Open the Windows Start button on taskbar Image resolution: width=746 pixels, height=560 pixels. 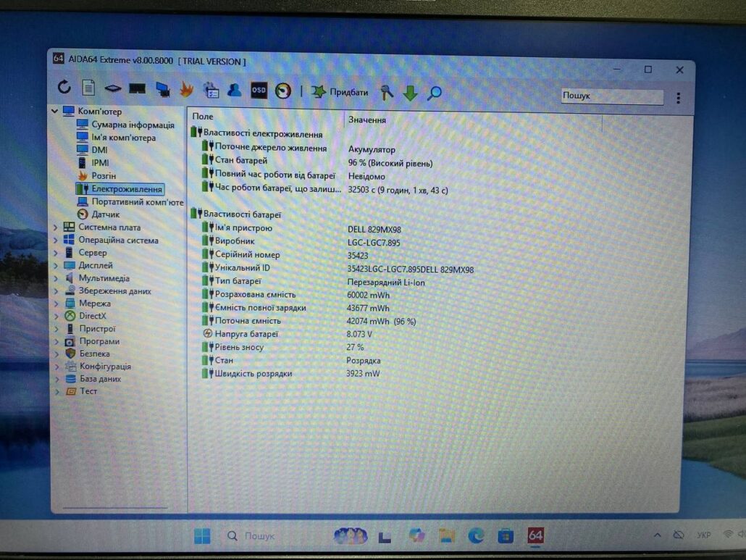[202, 536]
